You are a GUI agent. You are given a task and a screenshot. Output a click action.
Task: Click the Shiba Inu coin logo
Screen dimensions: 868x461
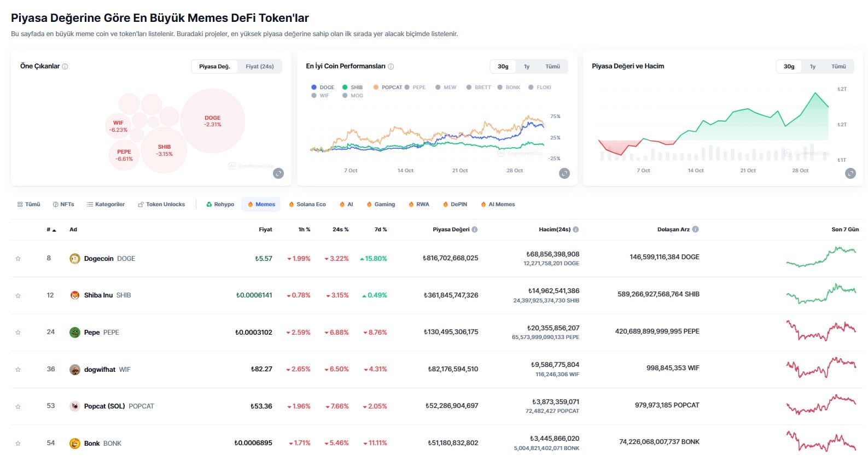(75, 295)
